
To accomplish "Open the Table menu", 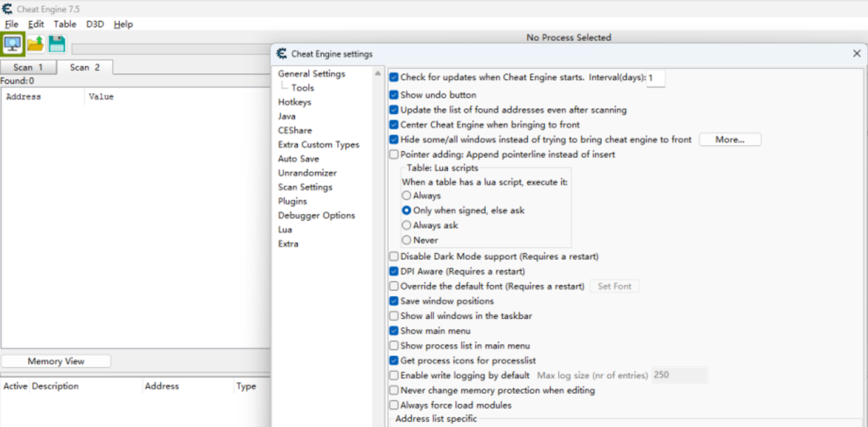I will click(x=65, y=24).
